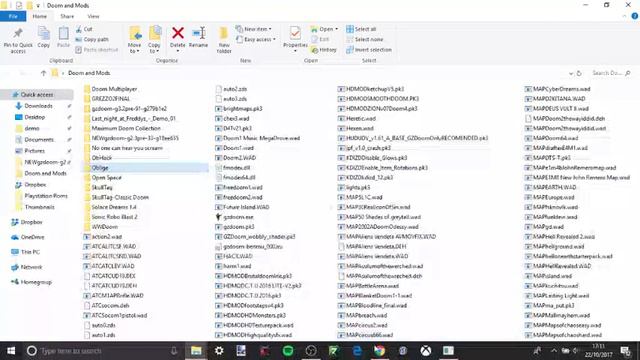The width and height of the screenshot is (640, 360).
Task: Switch to the Home ribbon tab
Action: (x=40, y=16)
